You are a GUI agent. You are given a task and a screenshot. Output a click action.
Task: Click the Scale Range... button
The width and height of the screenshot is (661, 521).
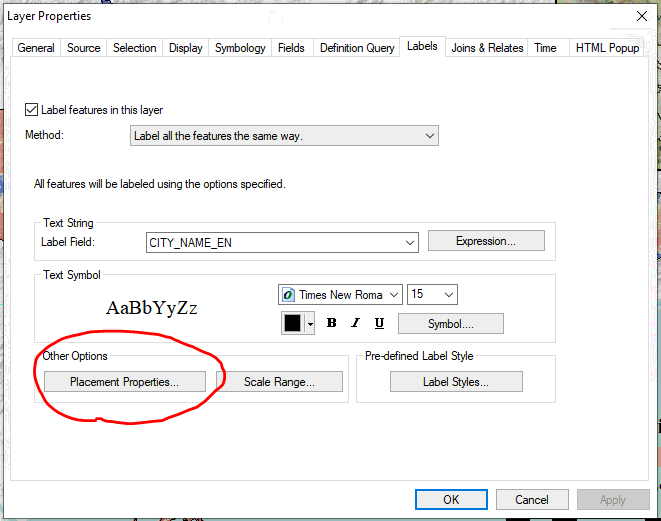click(279, 381)
